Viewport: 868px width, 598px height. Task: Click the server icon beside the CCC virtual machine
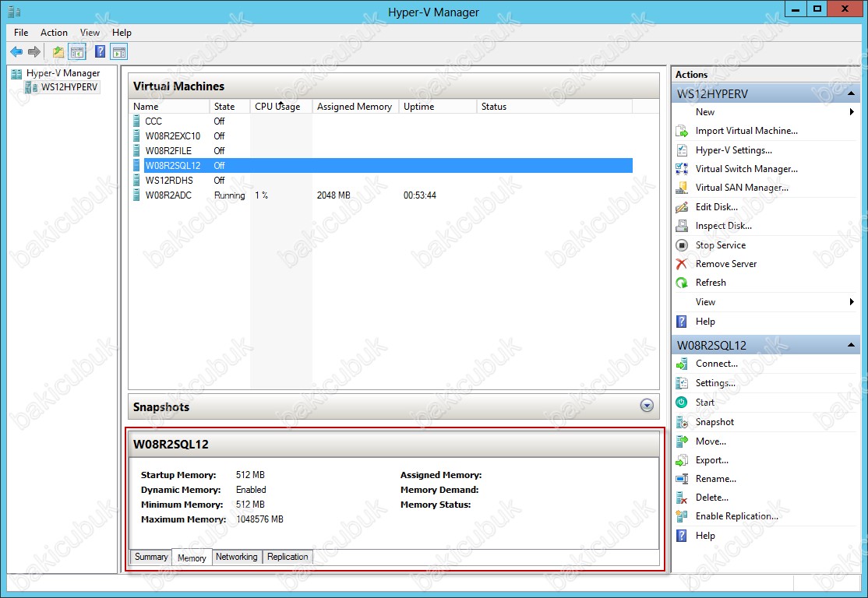(136, 121)
